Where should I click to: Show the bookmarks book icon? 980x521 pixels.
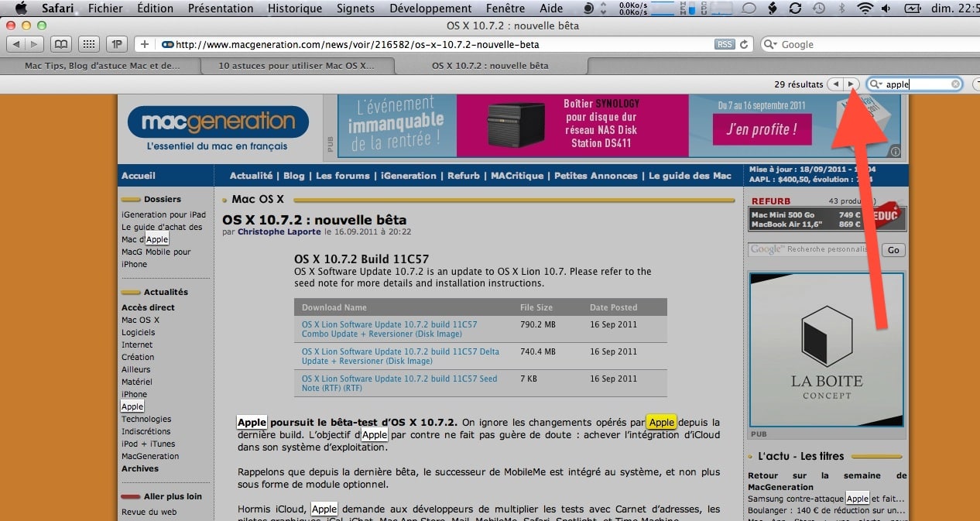60,44
